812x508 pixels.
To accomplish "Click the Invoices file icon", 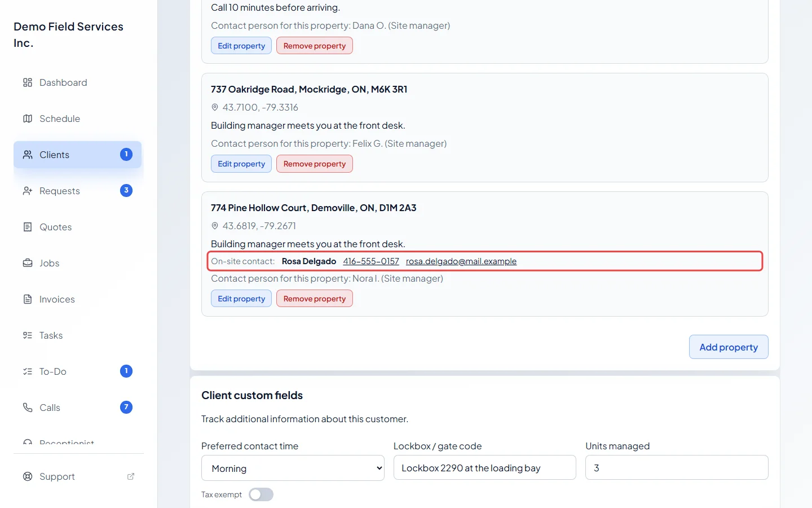I will 28,299.
